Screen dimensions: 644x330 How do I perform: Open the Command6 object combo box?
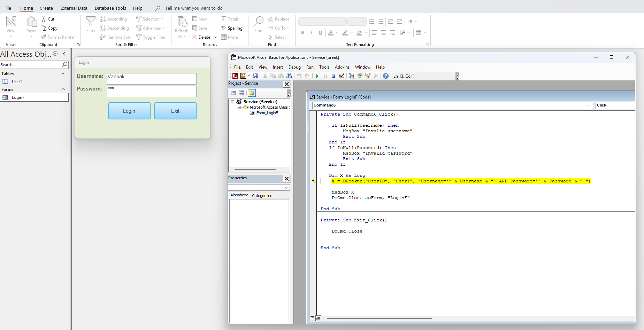[x=452, y=105]
